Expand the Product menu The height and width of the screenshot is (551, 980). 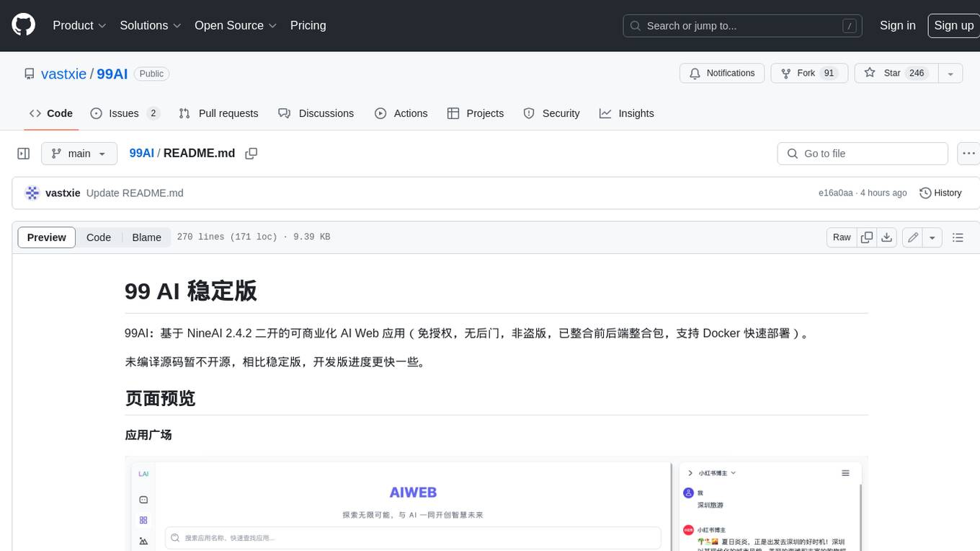pos(79,25)
